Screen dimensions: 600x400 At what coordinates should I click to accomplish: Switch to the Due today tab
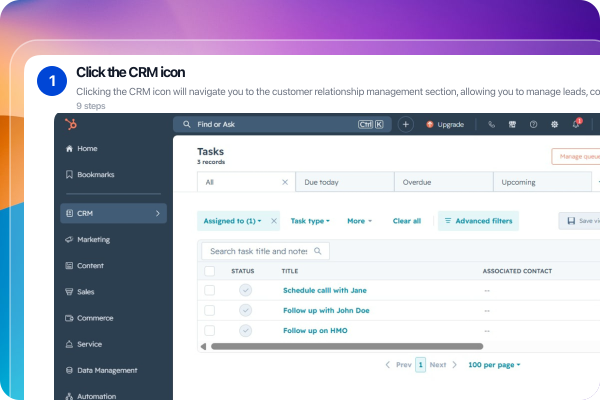point(345,182)
